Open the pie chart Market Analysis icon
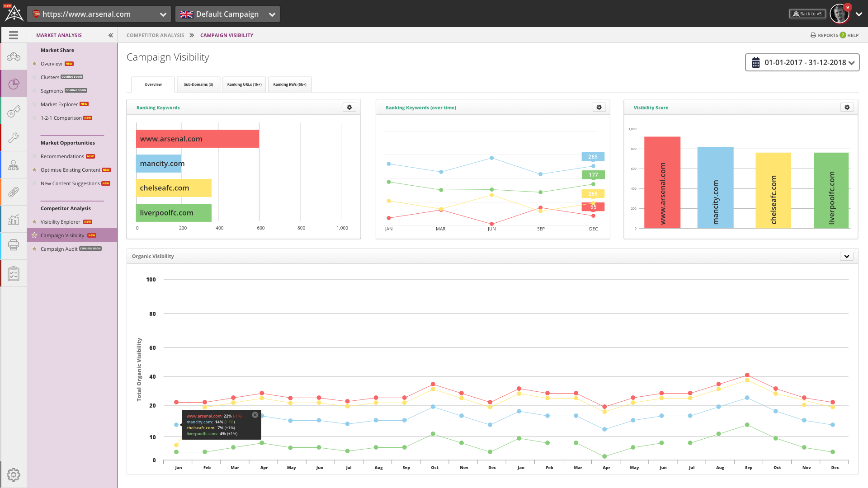Image resolution: width=868 pixels, height=488 pixels. (x=14, y=84)
